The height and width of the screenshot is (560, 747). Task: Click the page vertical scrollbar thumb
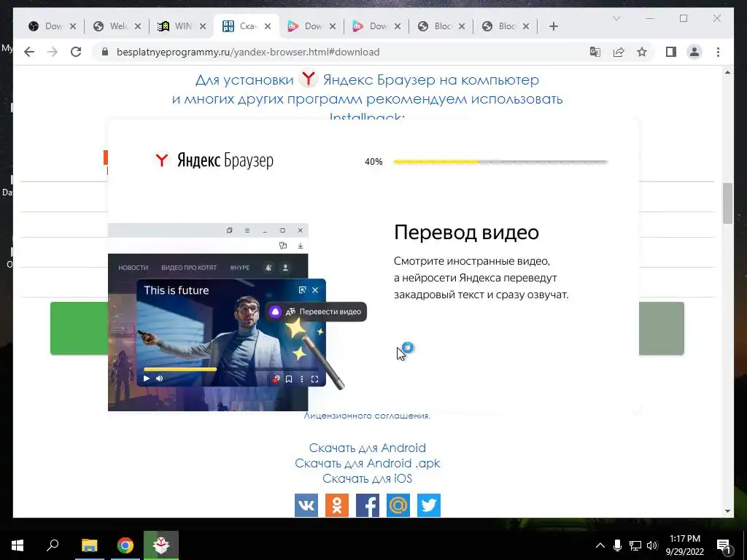[x=727, y=203]
